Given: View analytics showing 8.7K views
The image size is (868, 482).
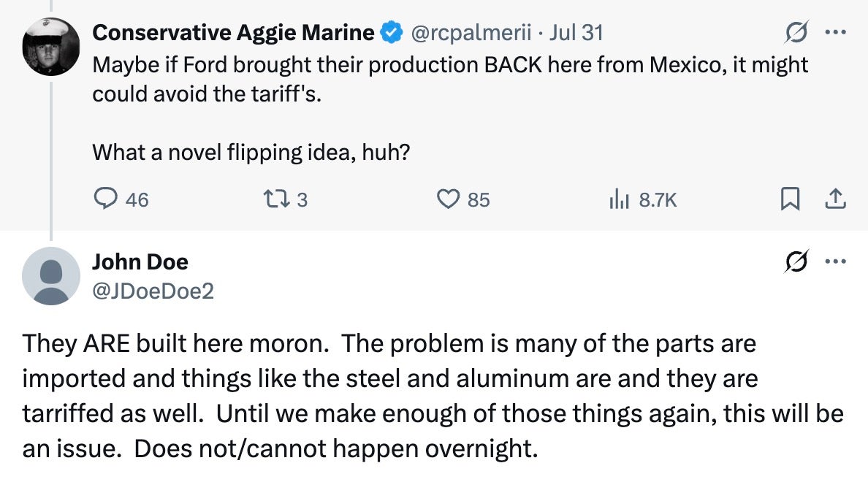Looking at the screenshot, I should point(615,199).
